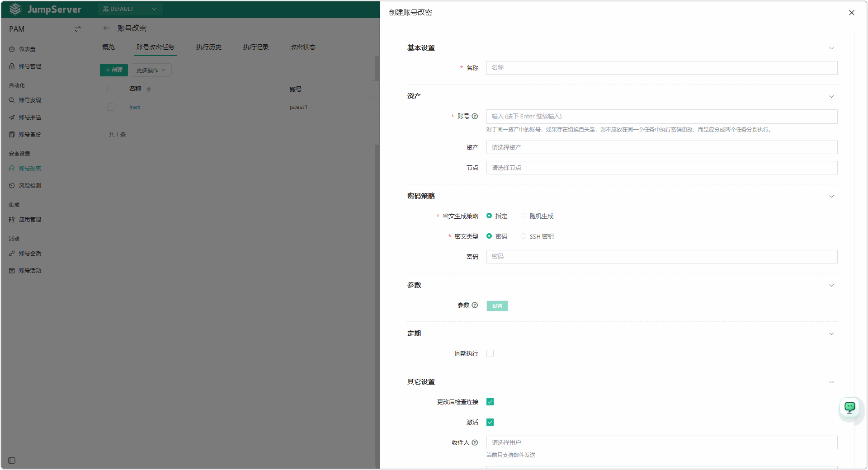The image size is (868, 470).
Task: Click the JumpServer logo icon
Action: pyautogui.click(x=15, y=9)
